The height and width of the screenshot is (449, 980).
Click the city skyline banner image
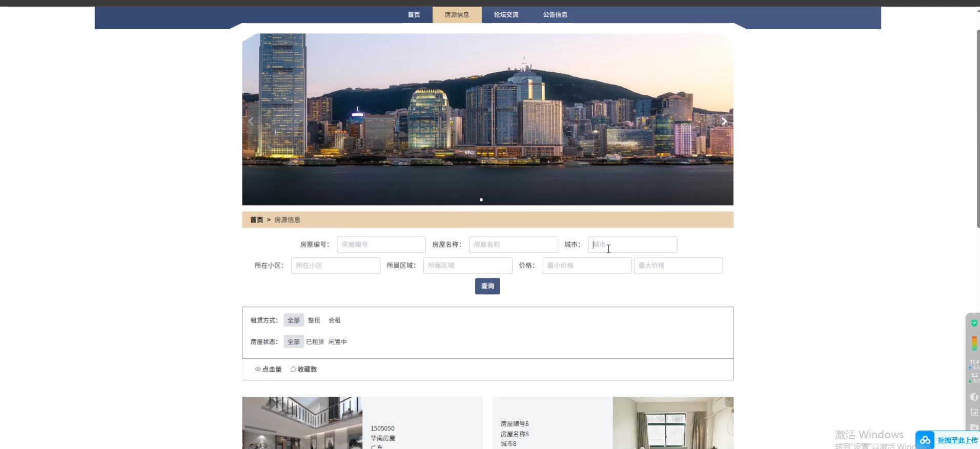(487, 119)
